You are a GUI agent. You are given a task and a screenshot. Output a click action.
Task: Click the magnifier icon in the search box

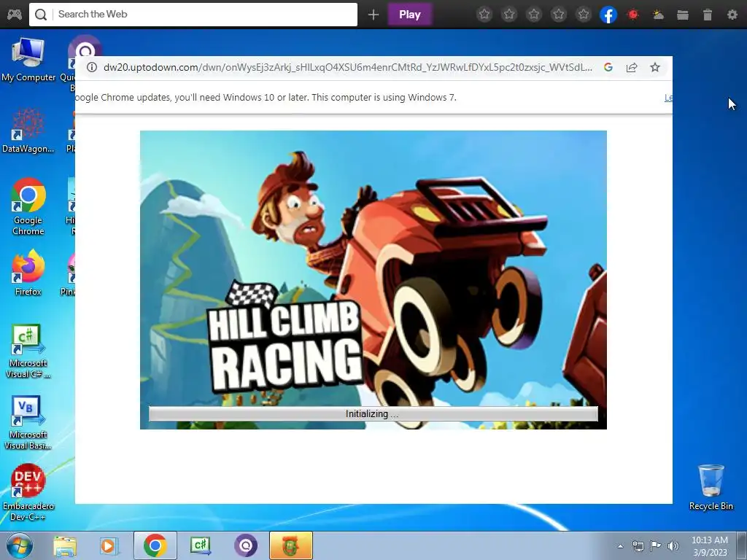point(41,15)
